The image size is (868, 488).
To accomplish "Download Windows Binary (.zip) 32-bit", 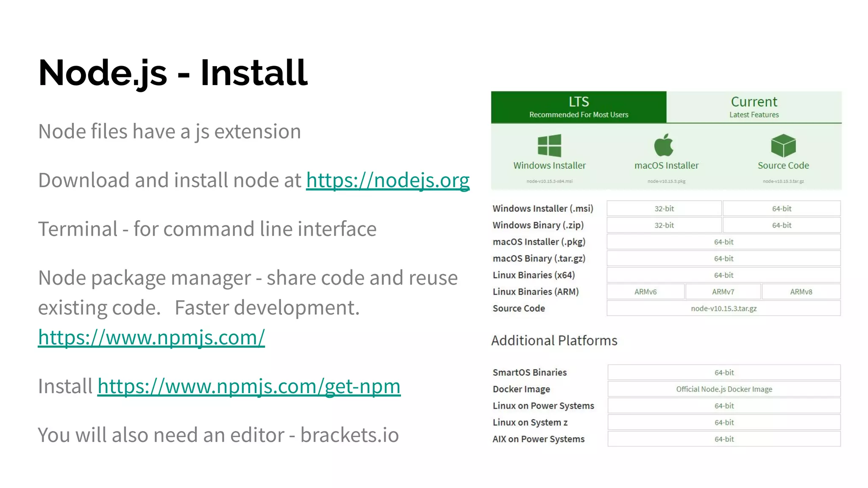I will (x=664, y=225).
